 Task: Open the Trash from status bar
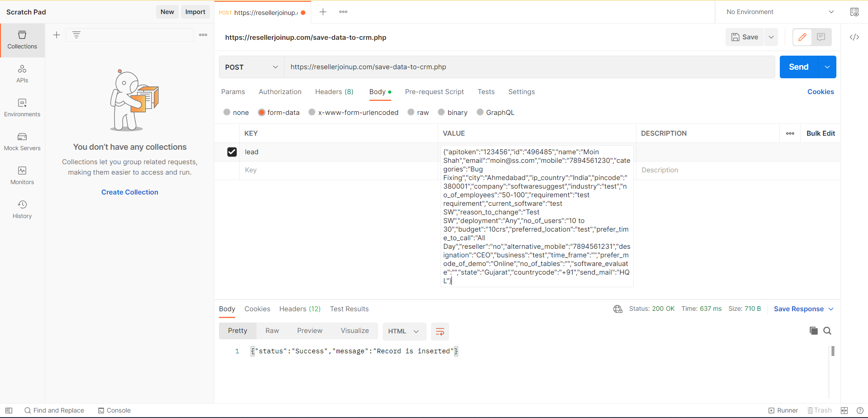click(x=820, y=410)
